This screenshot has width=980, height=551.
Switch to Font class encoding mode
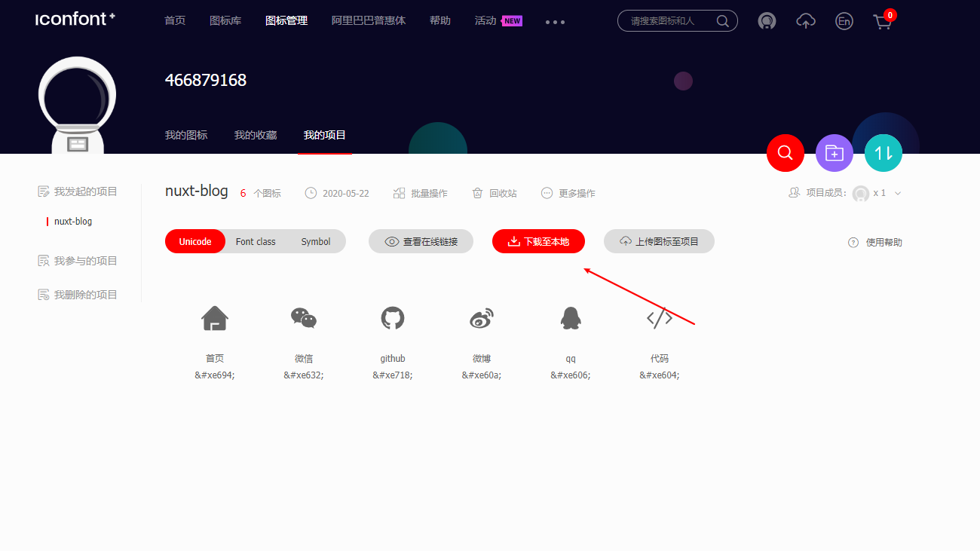click(x=255, y=241)
